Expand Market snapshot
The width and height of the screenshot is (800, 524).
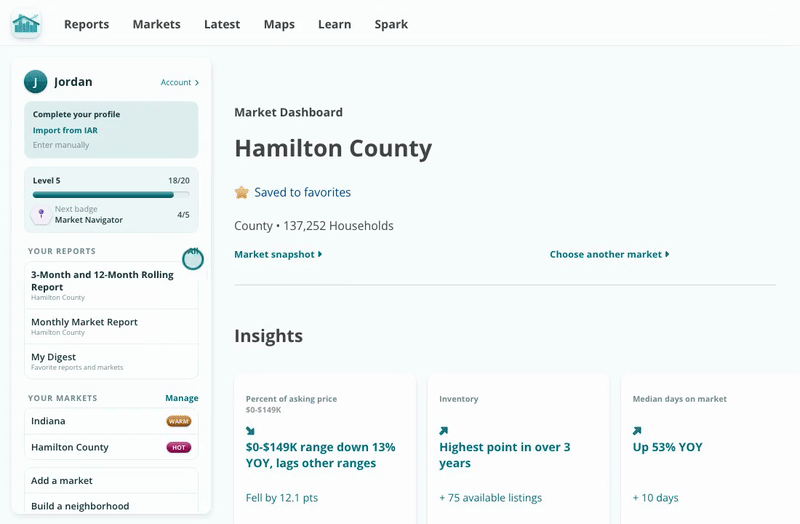click(278, 254)
